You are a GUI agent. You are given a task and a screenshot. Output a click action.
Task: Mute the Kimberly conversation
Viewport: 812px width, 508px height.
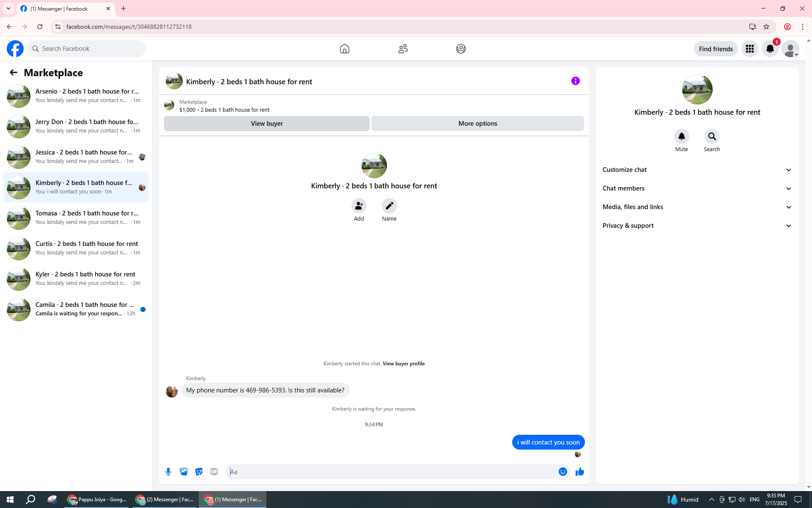click(x=681, y=136)
